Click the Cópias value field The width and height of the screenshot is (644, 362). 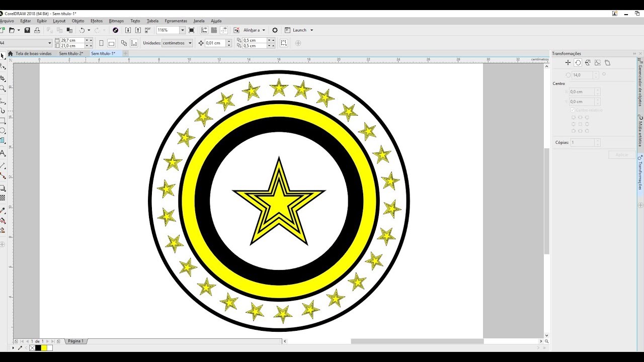coord(582,143)
